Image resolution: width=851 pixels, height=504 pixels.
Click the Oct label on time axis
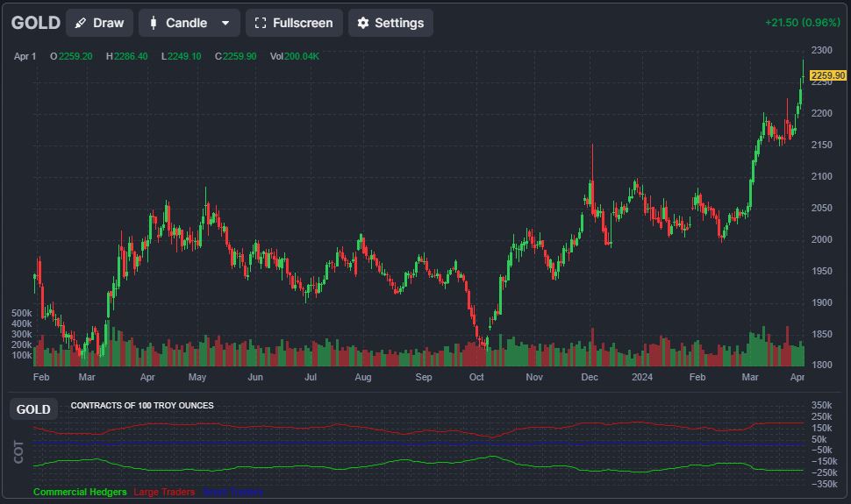476,377
